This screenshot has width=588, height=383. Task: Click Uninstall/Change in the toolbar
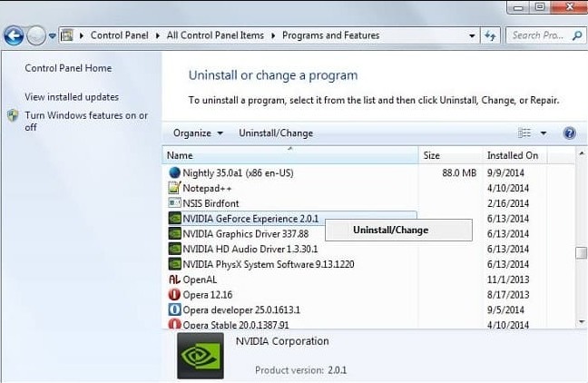tap(276, 133)
